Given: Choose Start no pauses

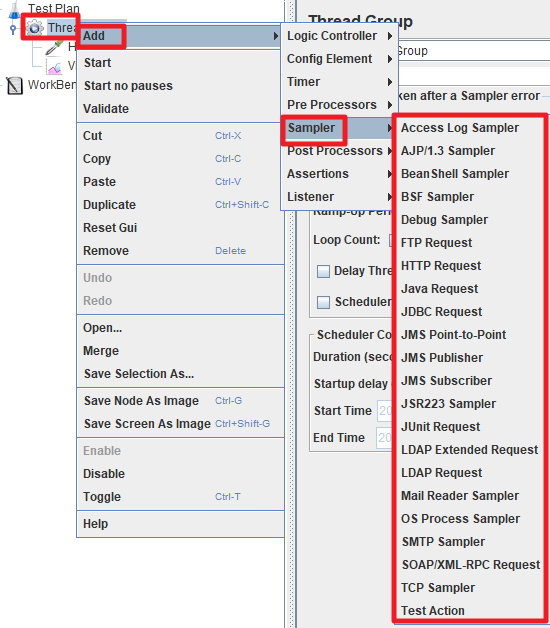Looking at the screenshot, I should point(180,86).
